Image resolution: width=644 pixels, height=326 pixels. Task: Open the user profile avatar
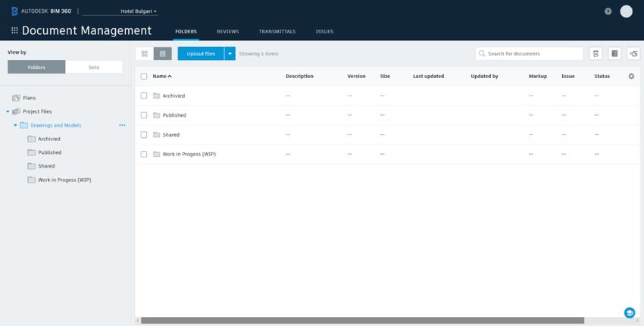click(626, 11)
